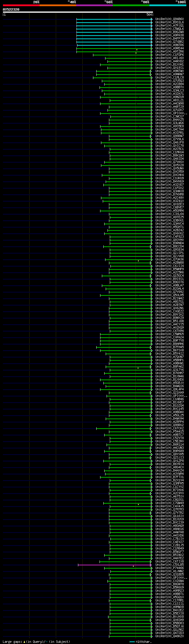This screenshot has width=189, height=644.
Task: Open hit UniRef100_Q06SH9
Action: coord(170,620)
